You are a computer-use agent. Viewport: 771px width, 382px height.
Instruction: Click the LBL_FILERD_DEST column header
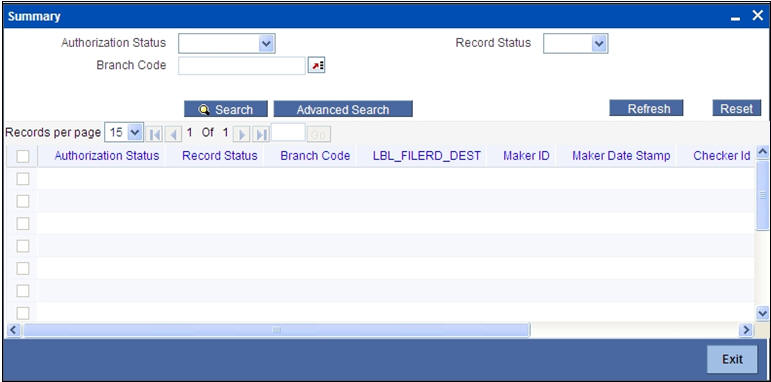click(427, 156)
